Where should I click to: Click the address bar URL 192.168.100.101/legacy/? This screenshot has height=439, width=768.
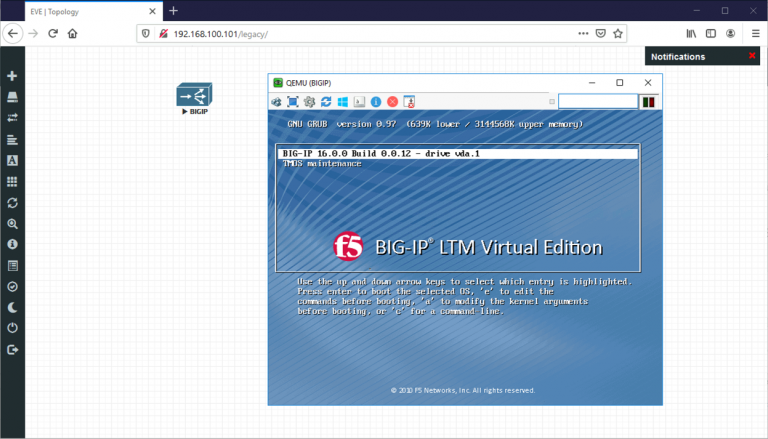coord(220,34)
